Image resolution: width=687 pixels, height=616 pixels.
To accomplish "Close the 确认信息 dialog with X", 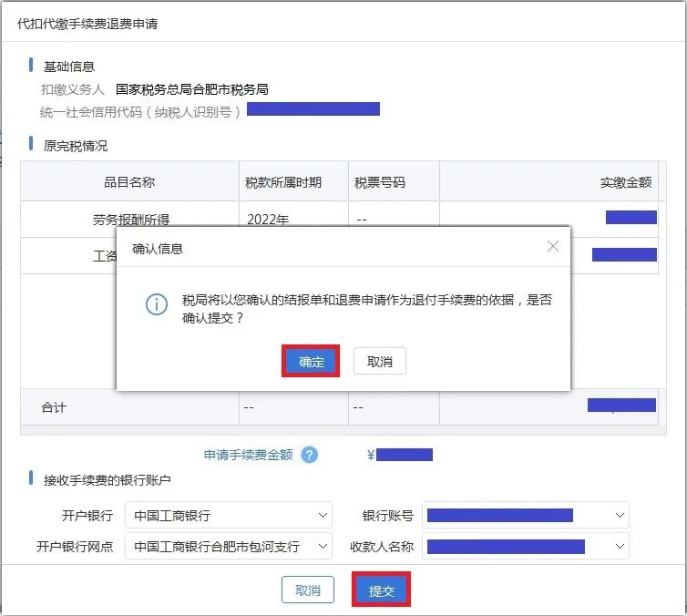I will (x=553, y=246).
